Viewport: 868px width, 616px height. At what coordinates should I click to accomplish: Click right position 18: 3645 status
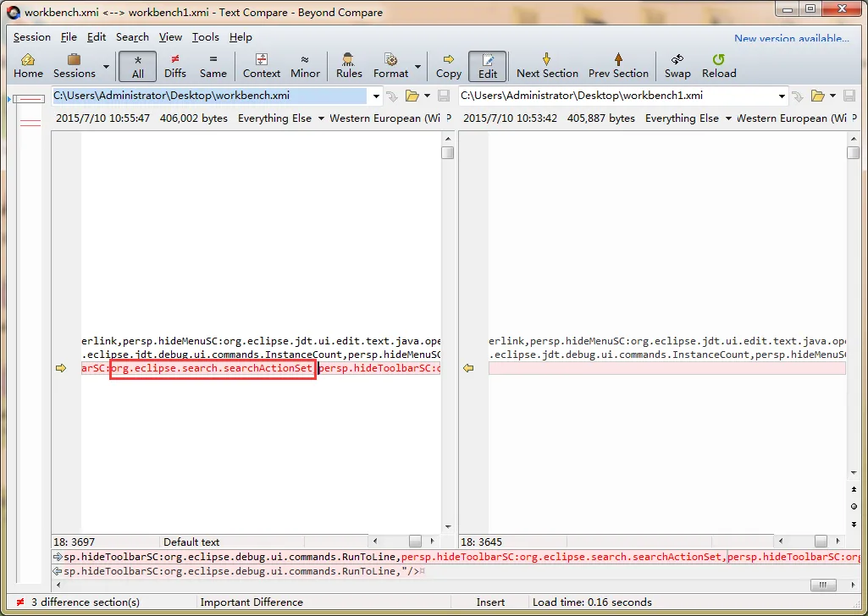(481, 542)
